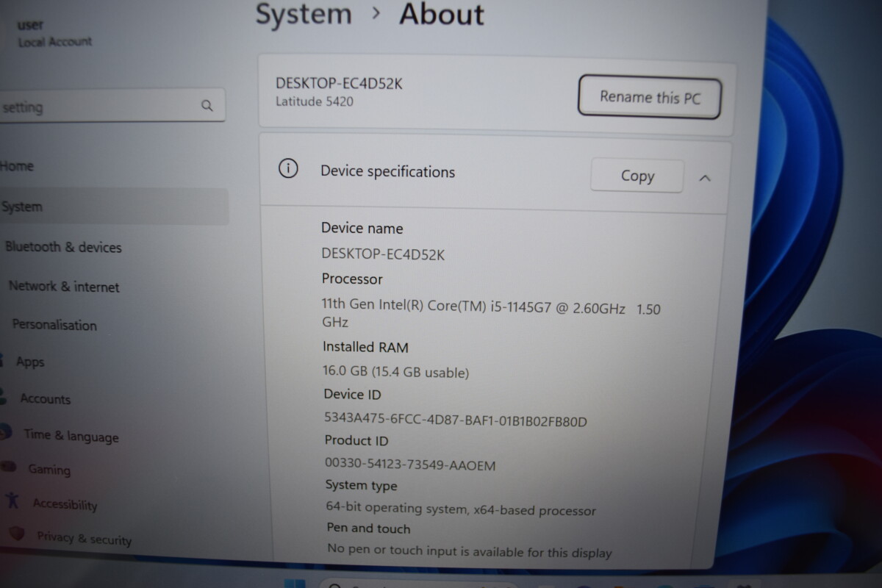This screenshot has height=588, width=882.
Task: Click the 11th Gen Intel Core i5-1145G7 text
Action: tap(491, 315)
